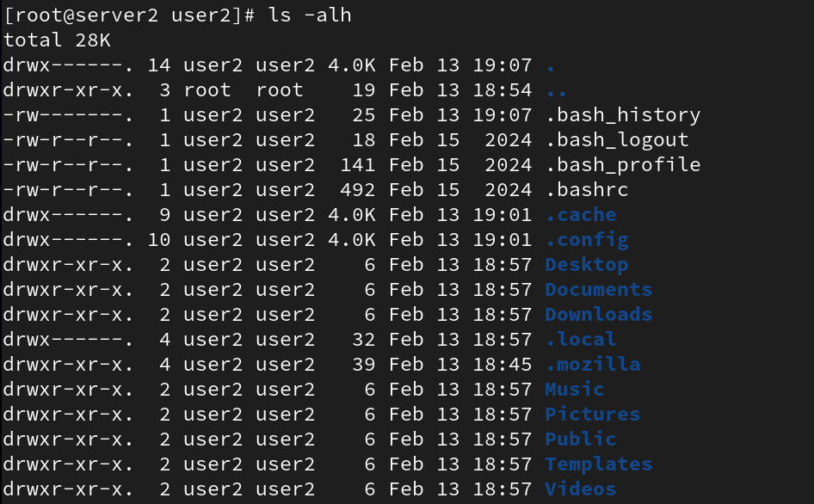Click the Videos directory name
Viewport: 814px width, 504px height.
(x=581, y=489)
